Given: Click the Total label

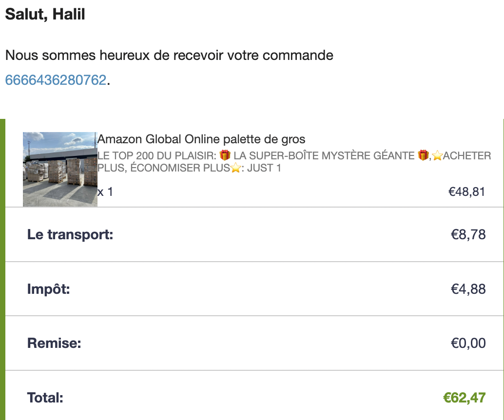Looking at the screenshot, I should 45,398.
